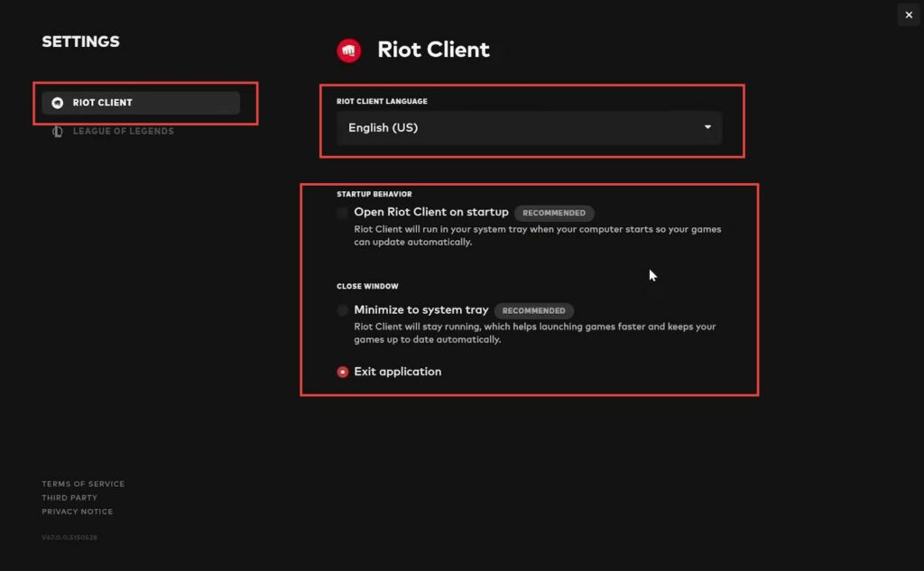Open Terms of Service link
The image size is (924, 571).
coord(83,484)
